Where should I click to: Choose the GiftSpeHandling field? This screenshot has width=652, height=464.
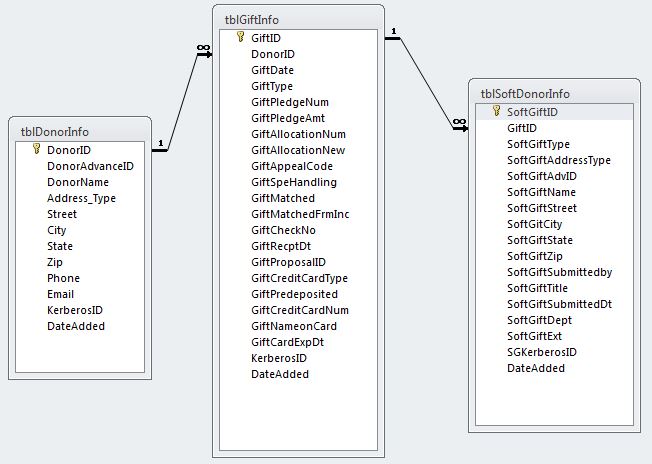pos(298,182)
